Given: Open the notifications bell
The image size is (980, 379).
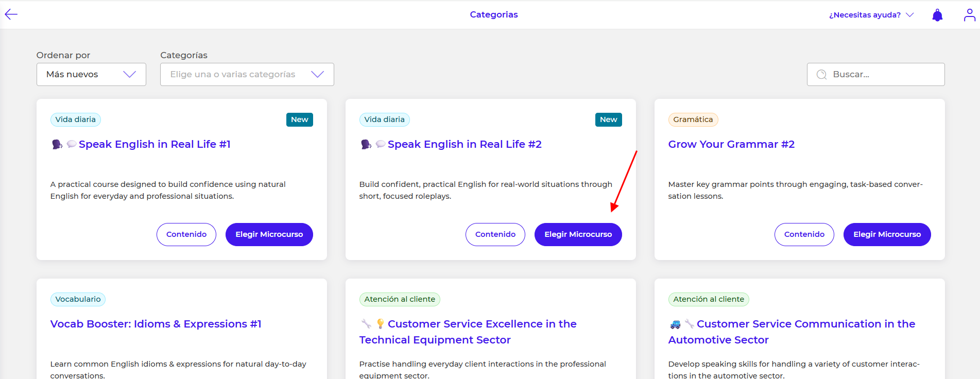Looking at the screenshot, I should tap(937, 15).
